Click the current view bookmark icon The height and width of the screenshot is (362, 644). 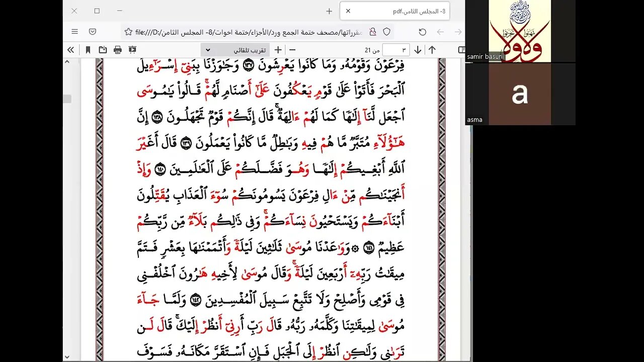(x=88, y=50)
